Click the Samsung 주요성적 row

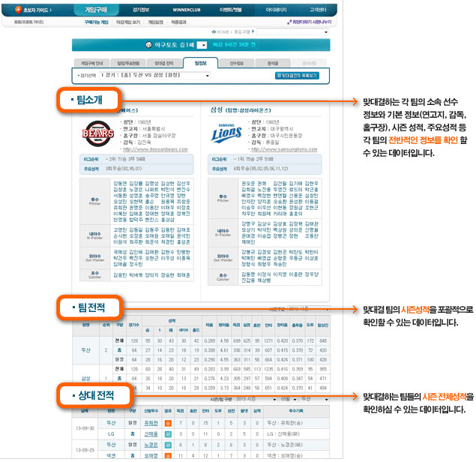[x=265, y=169]
